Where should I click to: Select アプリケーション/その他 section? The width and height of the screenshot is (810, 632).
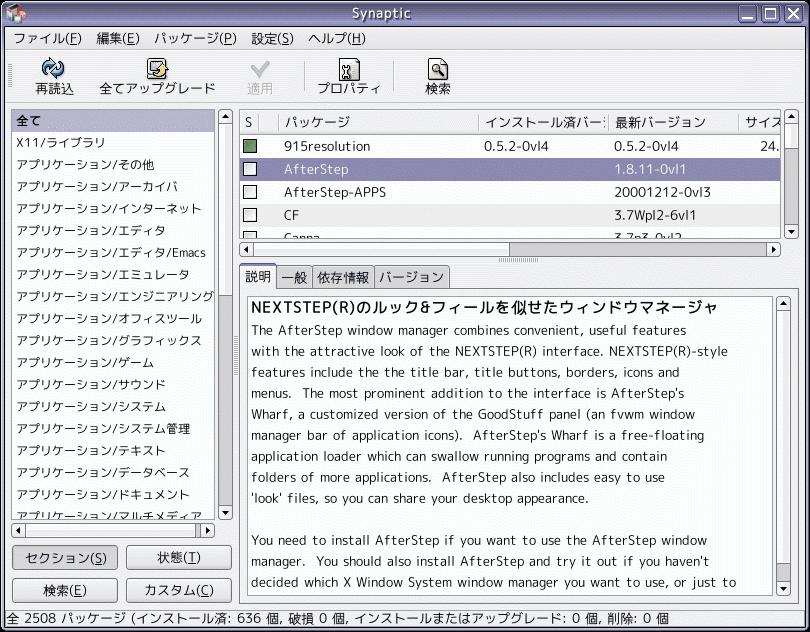113,164
